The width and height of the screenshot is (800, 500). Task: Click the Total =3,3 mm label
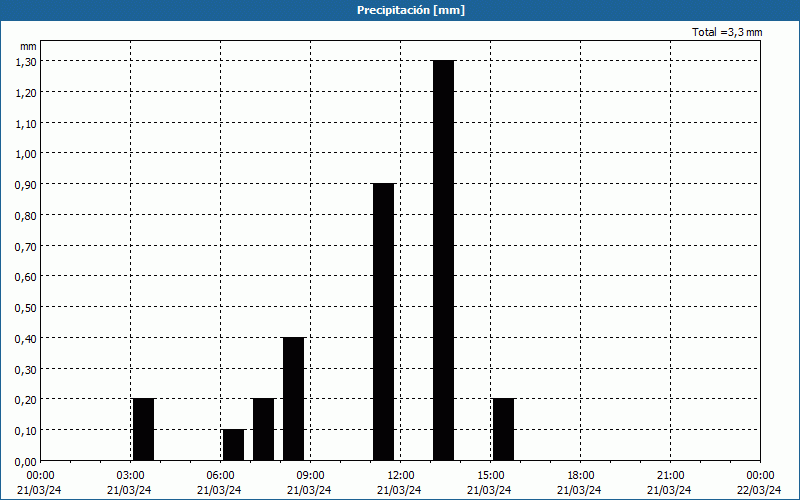click(x=727, y=32)
